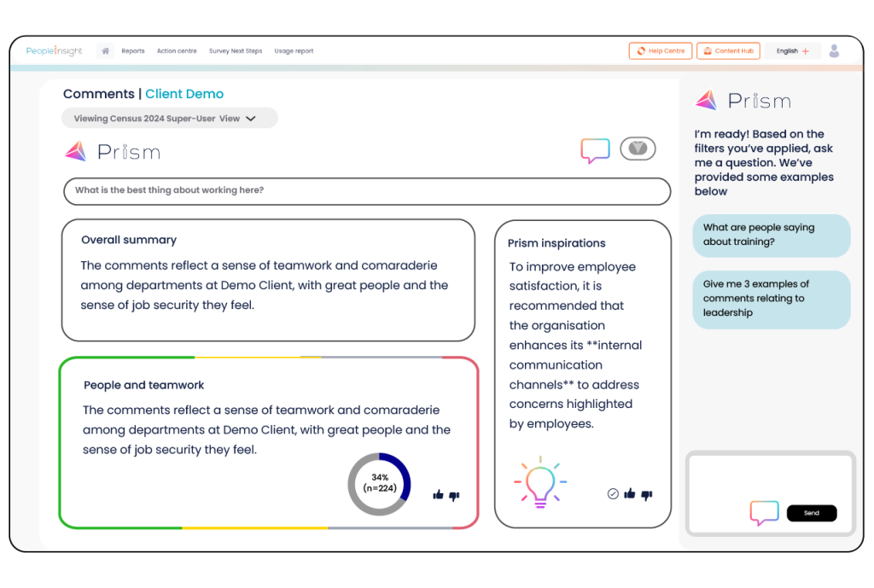This screenshot has height=588, width=874.
Task: Click the People and teamwork heading
Action: tap(143, 385)
